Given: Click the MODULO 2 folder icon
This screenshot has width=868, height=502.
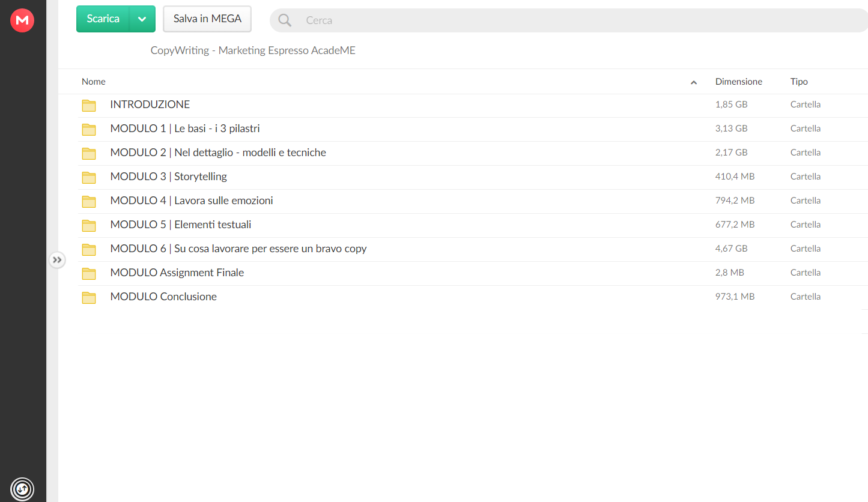Looking at the screenshot, I should pos(89,153).
